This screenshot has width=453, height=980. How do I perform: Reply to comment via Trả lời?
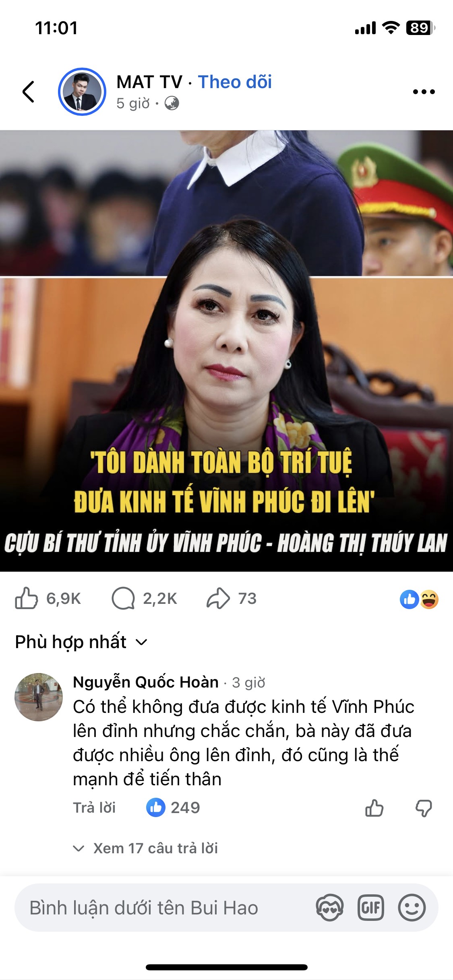coord(94,807)
